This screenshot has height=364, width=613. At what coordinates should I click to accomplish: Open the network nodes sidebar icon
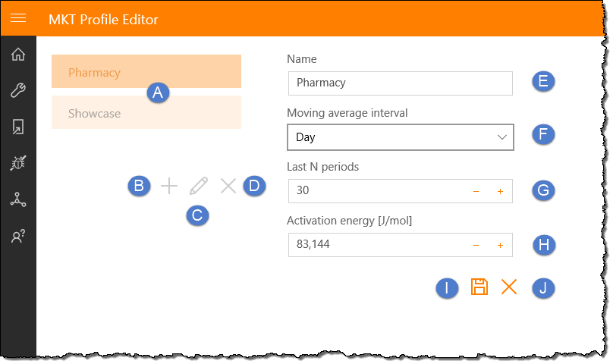[18, 199]
